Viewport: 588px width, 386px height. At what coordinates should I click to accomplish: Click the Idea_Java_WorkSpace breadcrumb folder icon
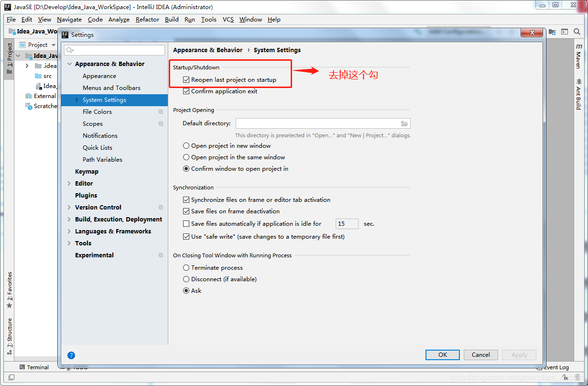(12, 32)
